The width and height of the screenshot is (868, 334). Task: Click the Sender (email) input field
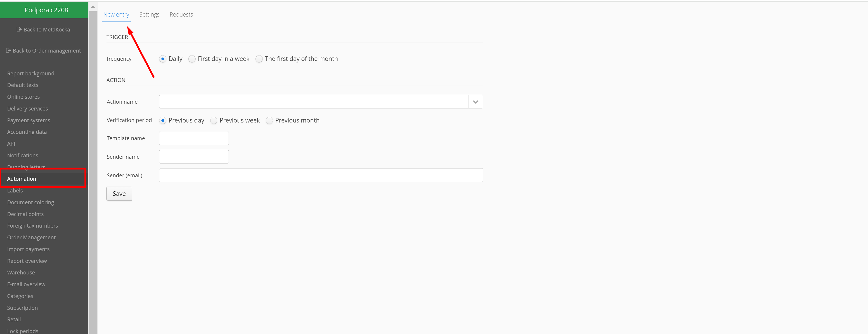point(321,175)
